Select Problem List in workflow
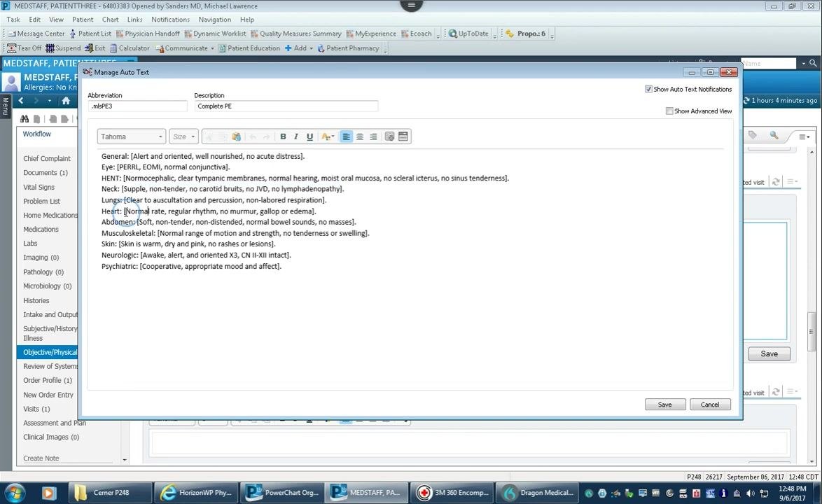This screenshot has height=504, width=822. point(41,201)
